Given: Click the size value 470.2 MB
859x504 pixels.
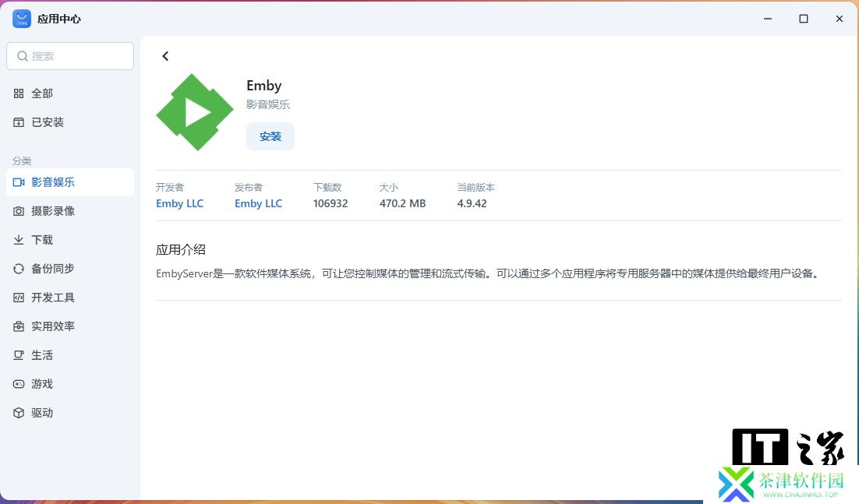Looking at the screenshot, I should [403, 203].
